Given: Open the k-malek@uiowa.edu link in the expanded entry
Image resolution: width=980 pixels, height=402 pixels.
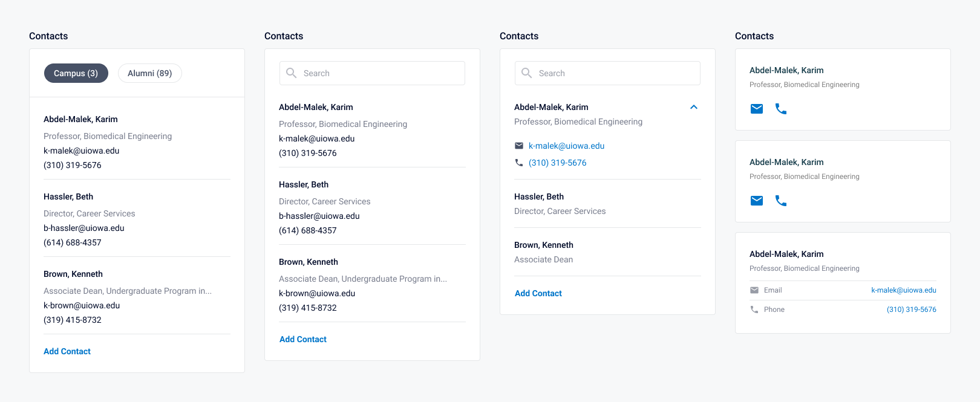Looking at the screenshot, I should tap(566, 146).
